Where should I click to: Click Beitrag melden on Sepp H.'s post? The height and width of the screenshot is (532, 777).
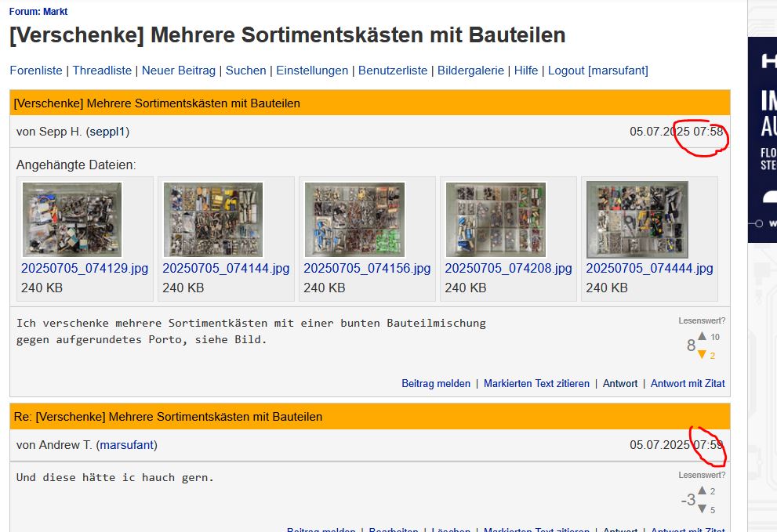click(436, 383)
